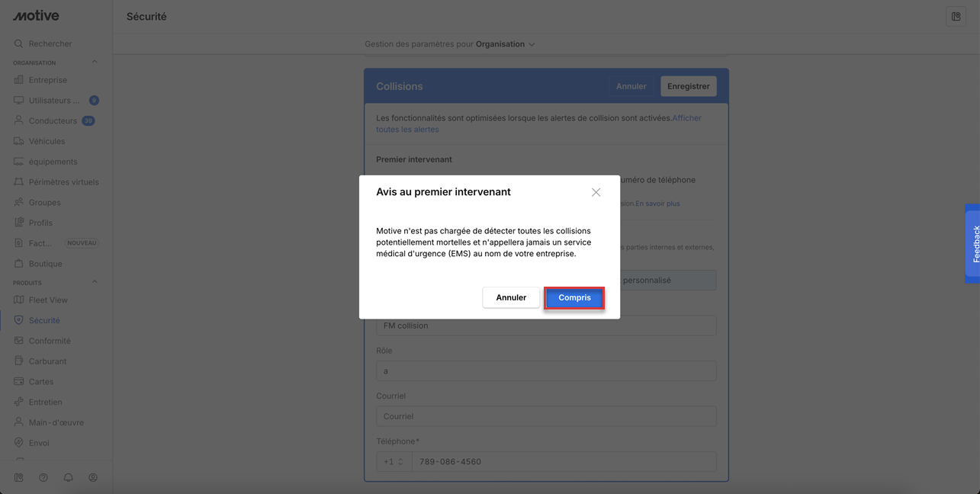Open the help question mark icon
Image resolution: width=980 pixels, height=494 pixels.
pos(43,478)
